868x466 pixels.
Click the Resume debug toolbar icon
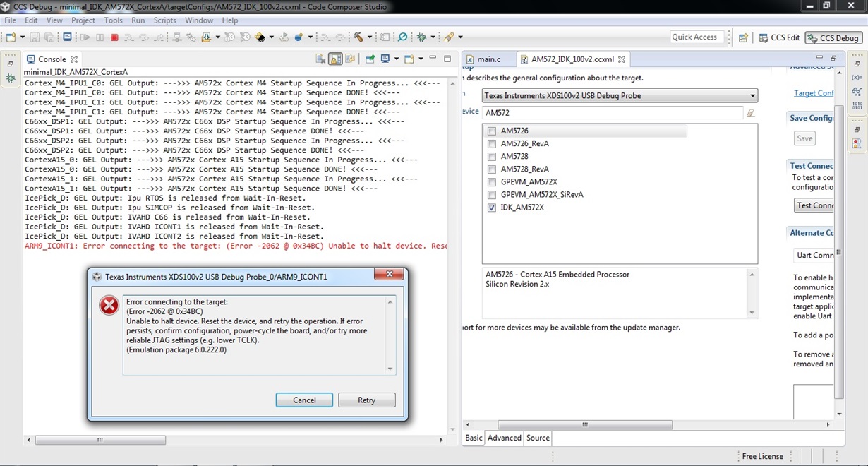85,37
